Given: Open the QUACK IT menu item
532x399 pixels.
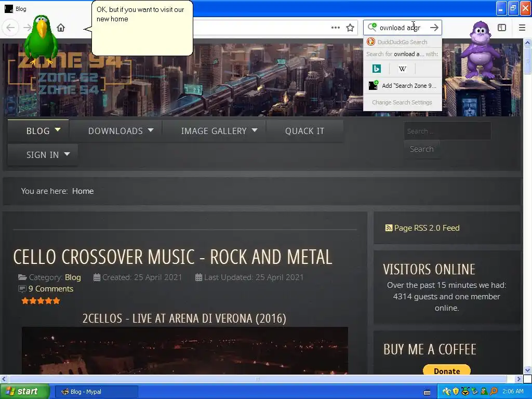Looking at the screenshot, I should click(304, 131).
